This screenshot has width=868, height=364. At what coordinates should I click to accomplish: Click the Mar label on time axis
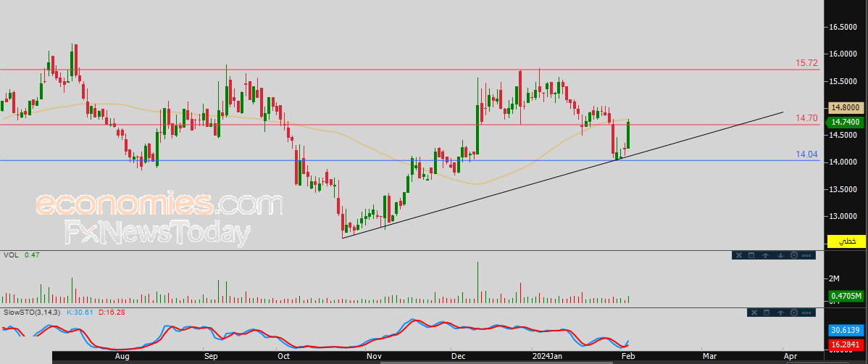coord(710,355)
